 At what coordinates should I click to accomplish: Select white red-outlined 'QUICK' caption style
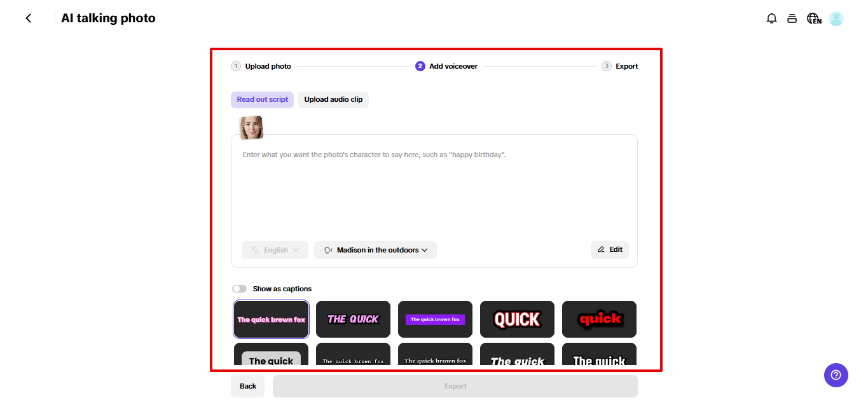(517, 319)
